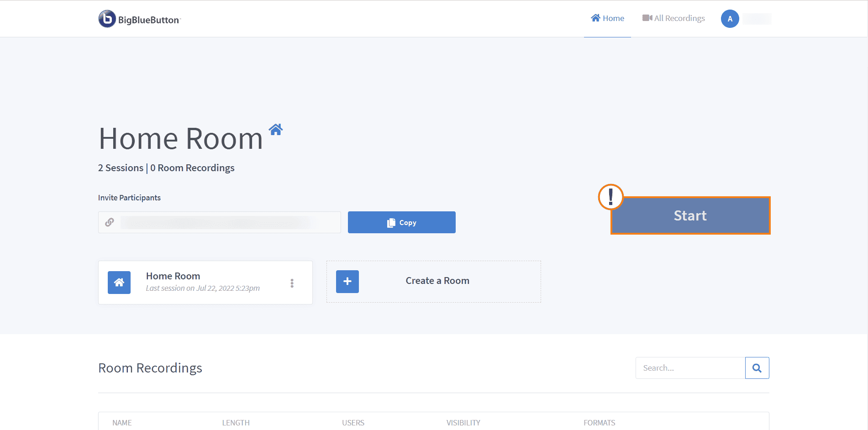The height and width of the screenshot is (430, 868).
Task: Focus the recordings search box
Action: [690, 368]
